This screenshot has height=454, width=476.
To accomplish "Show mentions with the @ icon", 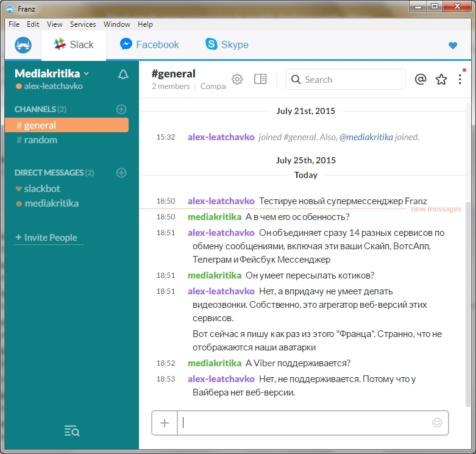I will (x=421, y=79).
